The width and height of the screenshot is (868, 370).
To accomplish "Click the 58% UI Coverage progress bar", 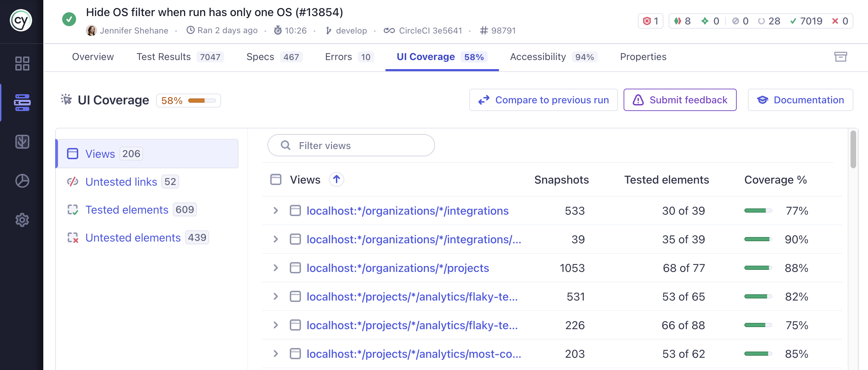I will (202, 101).
